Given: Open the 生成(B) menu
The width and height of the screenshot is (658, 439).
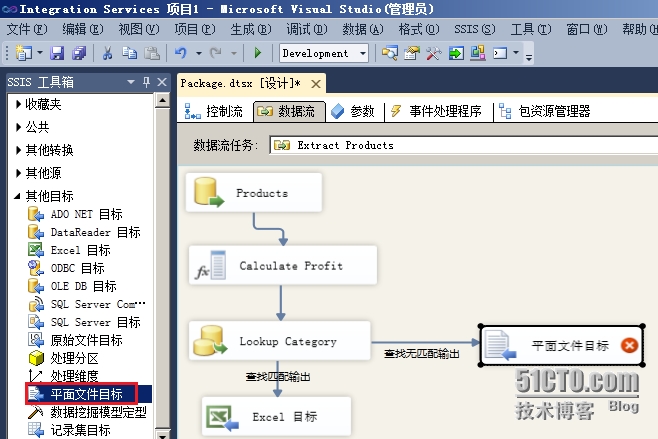Looking at the screenshot, I should click(x=251, y=29).
